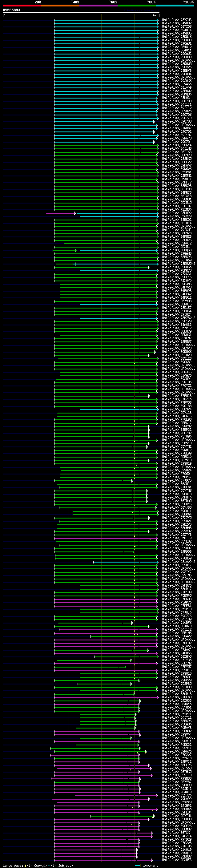Click the UniRef100_A7PV57 entry

coord(177,667)
